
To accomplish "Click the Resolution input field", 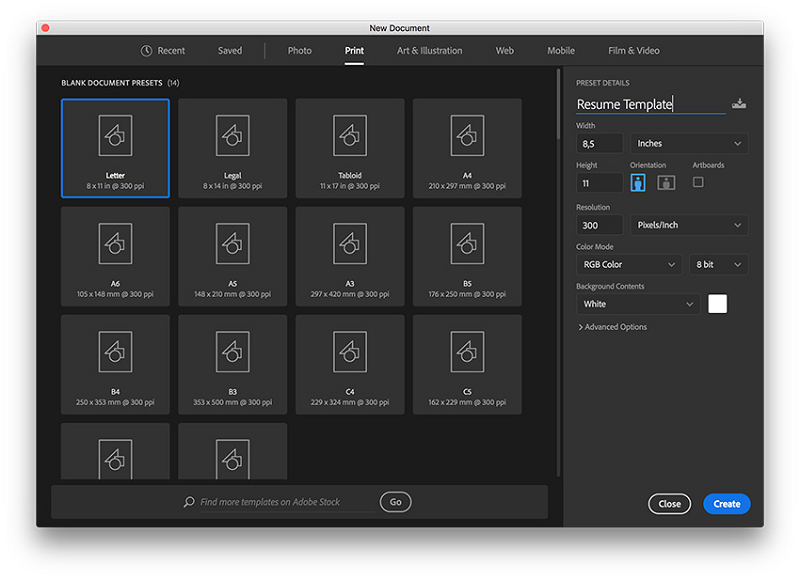I will [x=600, y=225].
